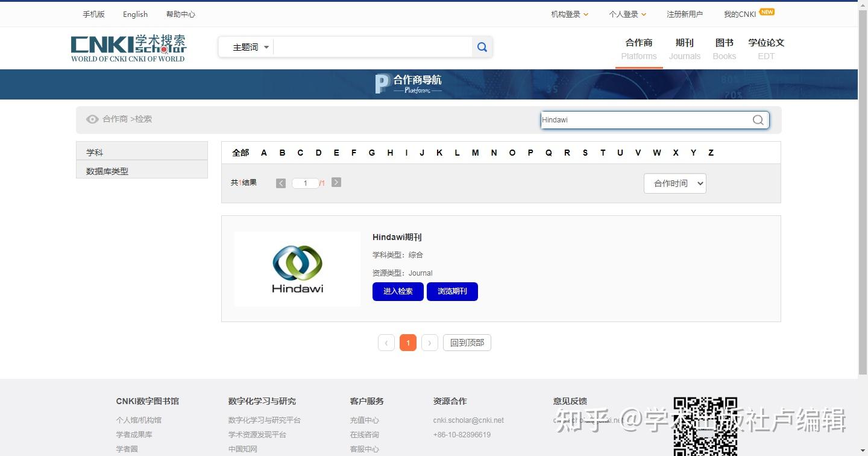Screen dimensions: 868x456
Task: Filter partners by letter M
Action: pos(476,153)
